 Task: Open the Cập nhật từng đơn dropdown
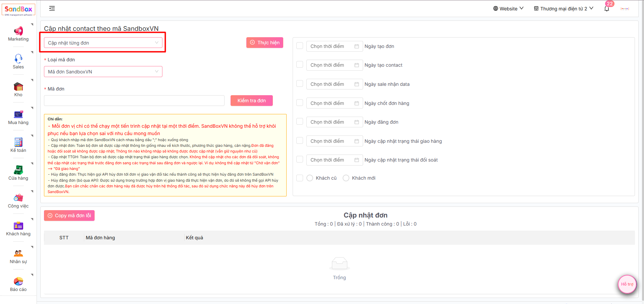pyautogui.click(x=103, y=43)
